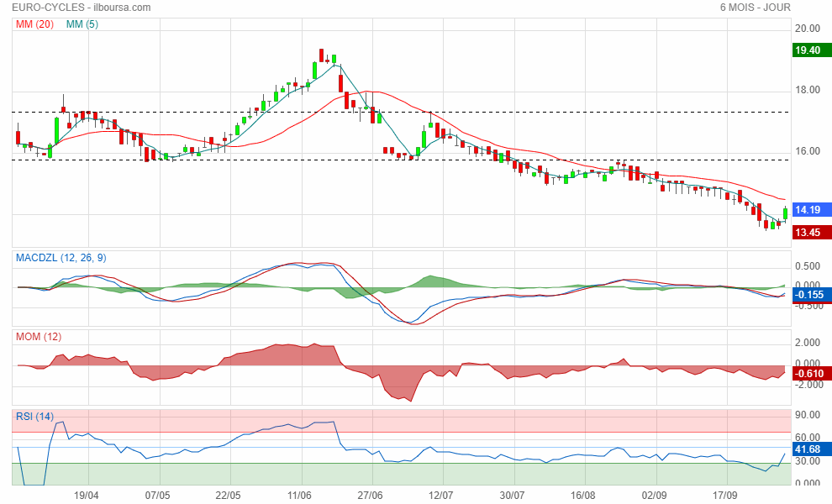
Task: Click the 18.00 price axis label
Action: coord(807,90)
